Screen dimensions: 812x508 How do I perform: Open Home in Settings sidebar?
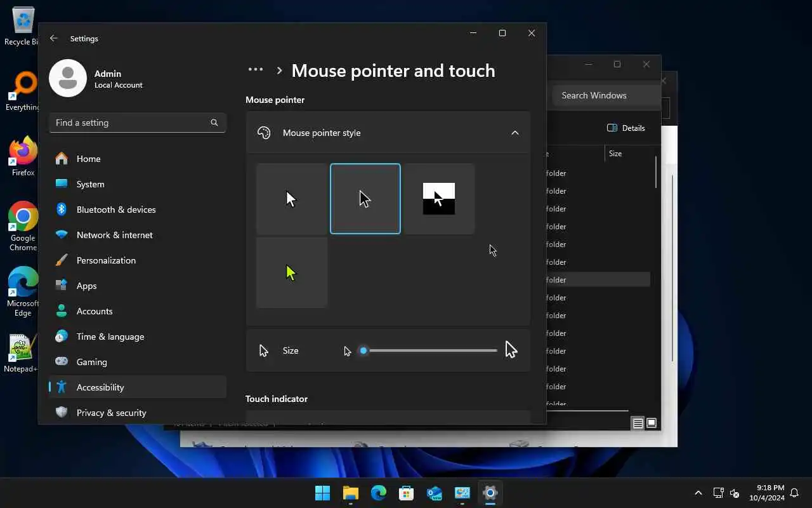[138, 159]
